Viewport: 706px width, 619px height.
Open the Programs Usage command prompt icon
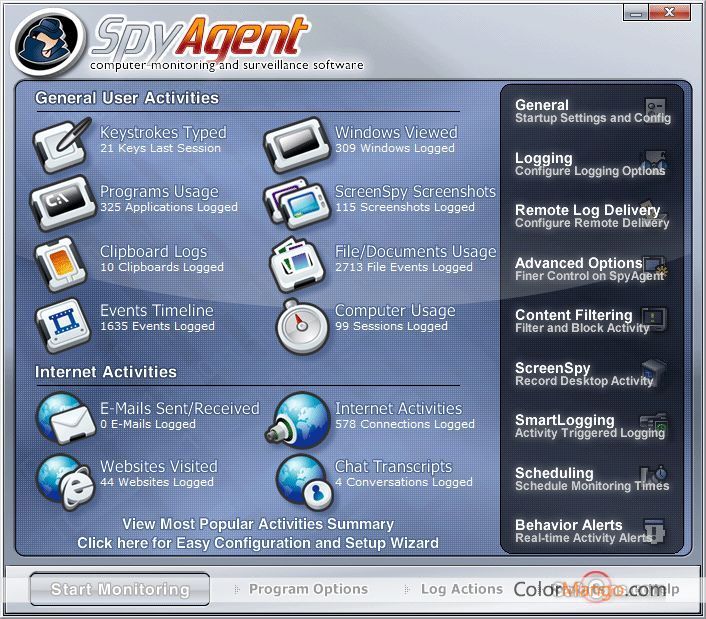tap(63, 203)
